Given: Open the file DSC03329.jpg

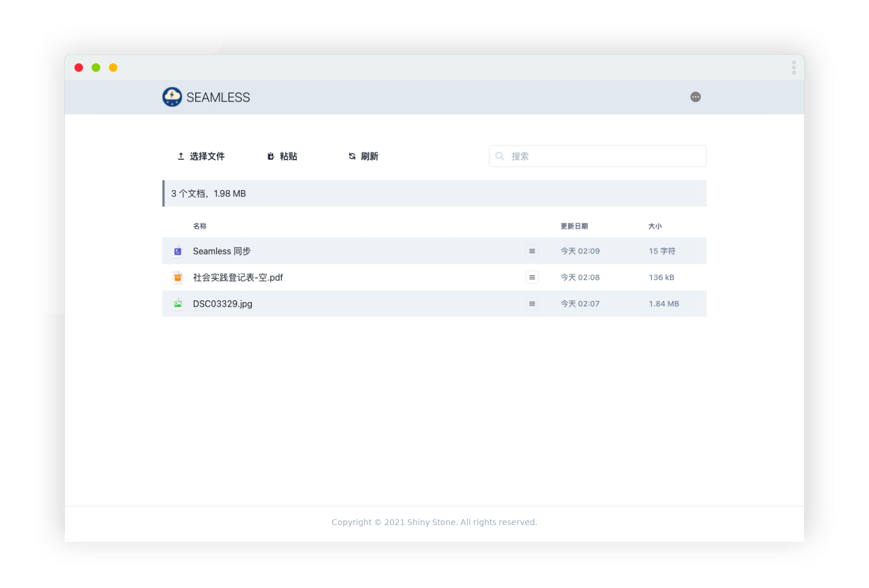Looking at the screenshot, I should click(x=223, y=303).
